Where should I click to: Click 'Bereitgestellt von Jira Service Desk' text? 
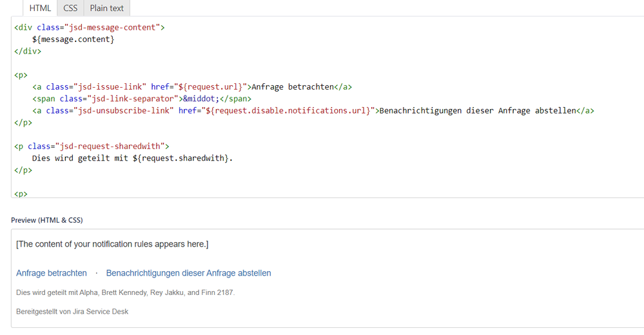(72, 312)
